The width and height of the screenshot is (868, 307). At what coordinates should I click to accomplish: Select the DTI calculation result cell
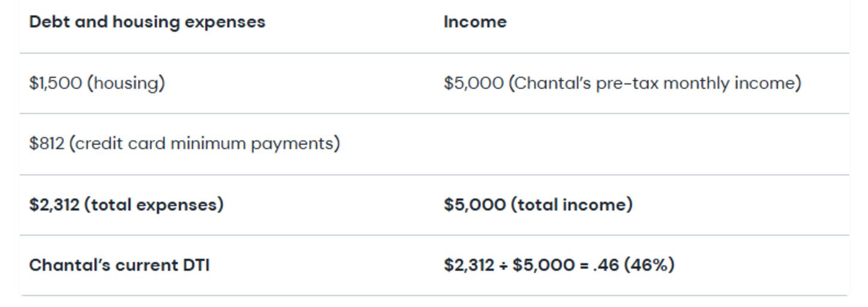pos(559,265)
